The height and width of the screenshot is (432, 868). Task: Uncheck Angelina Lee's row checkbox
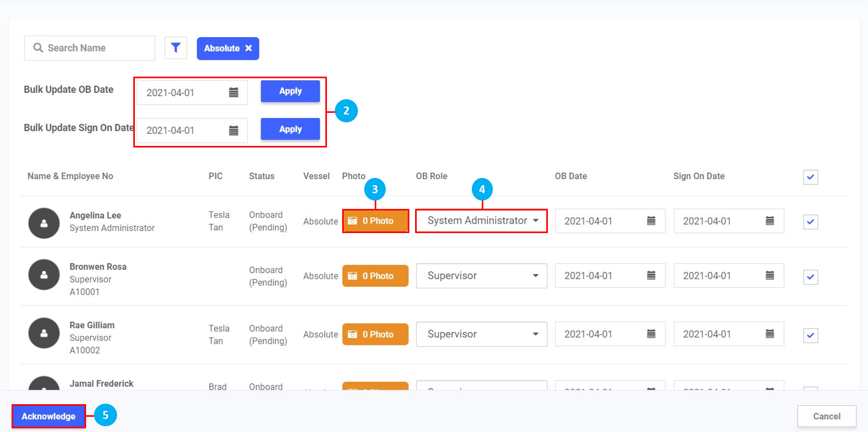coord(810,222)
